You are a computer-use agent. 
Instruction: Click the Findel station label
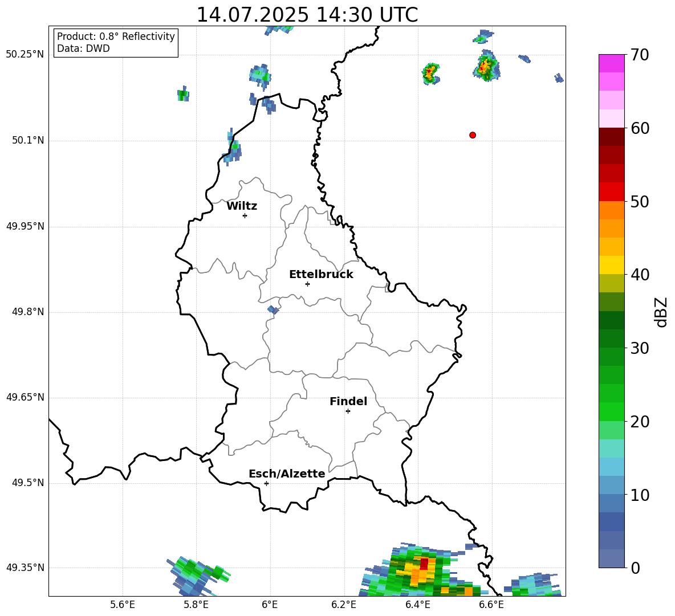click(348, 401)
